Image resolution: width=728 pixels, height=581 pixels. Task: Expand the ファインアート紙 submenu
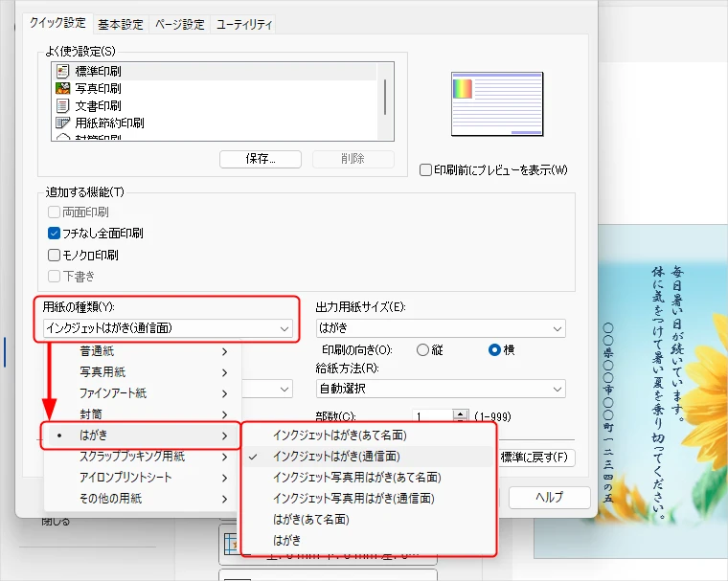click(143, 393)
